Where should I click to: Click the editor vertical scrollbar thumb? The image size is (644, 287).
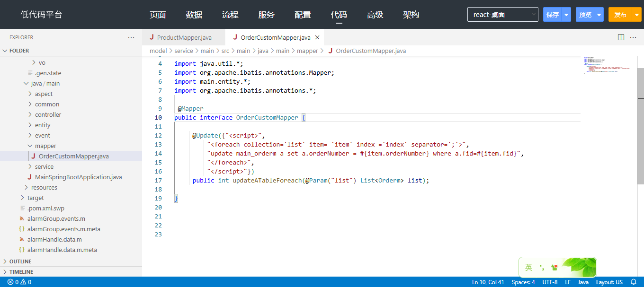coord(641,126)
